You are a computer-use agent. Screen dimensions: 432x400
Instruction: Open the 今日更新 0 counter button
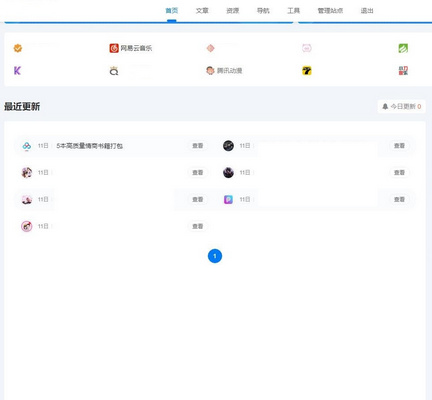(x=402, y=106)
